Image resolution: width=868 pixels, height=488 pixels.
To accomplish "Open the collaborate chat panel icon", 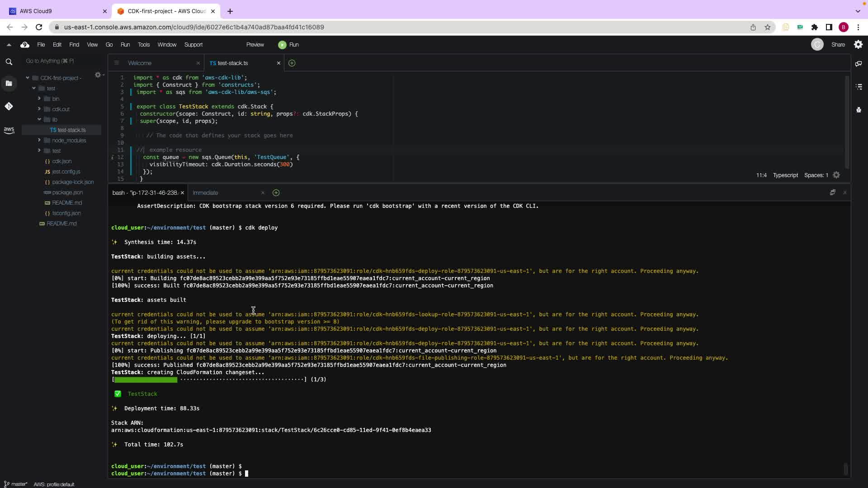I will 859,64.
